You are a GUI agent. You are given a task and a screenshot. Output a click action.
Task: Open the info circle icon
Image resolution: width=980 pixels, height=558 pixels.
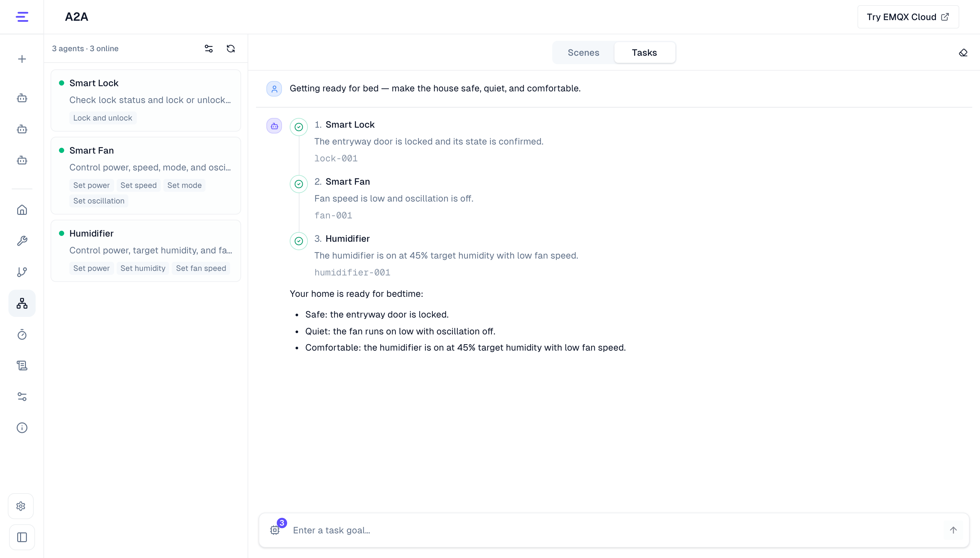pyautogui.click(x=22, y=428)
